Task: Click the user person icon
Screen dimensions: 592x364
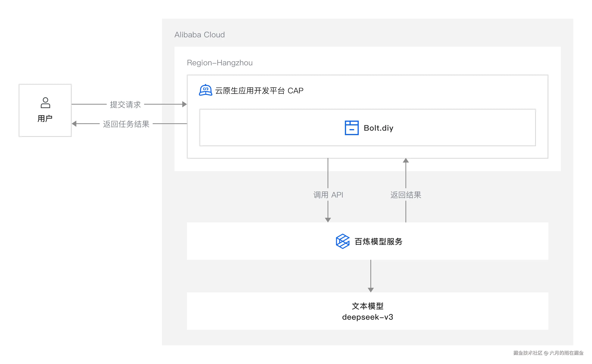Action: point(45,103)
